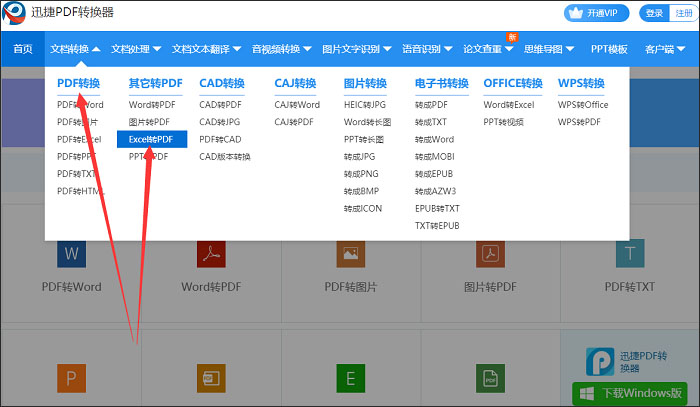
Task: Choose PPT转视频 under OFFICE转换
Action: point(504,122)
